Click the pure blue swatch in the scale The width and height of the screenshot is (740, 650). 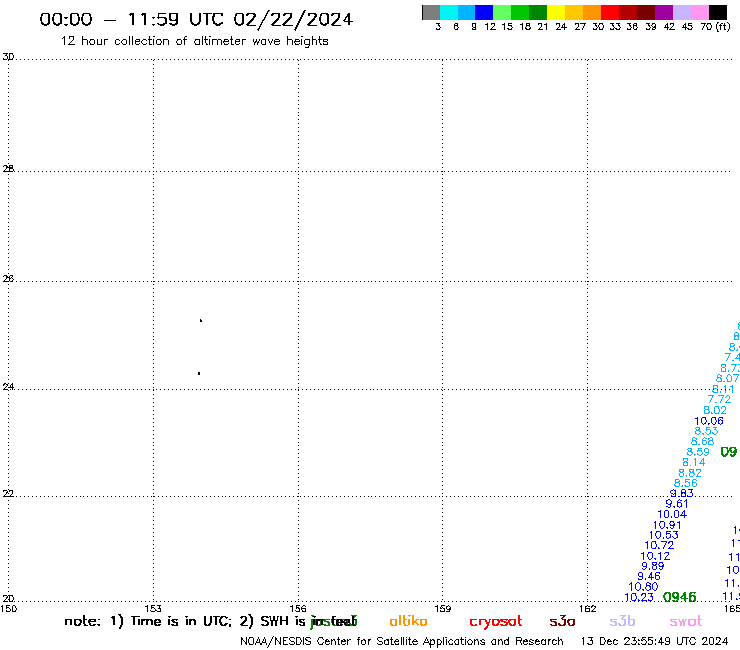[x=484, y=12]
